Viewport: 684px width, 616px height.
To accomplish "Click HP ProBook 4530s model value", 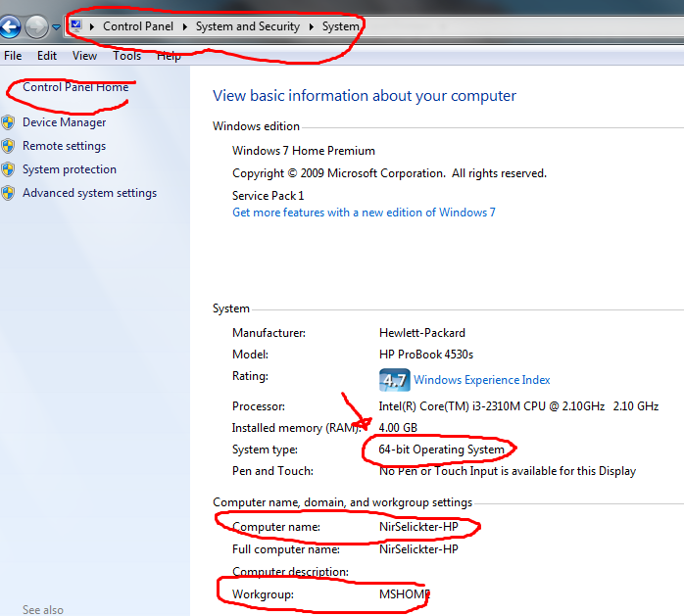I will tap(426, 355).
